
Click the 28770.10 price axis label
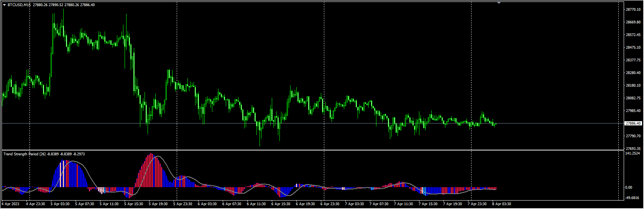click(633, 10)
